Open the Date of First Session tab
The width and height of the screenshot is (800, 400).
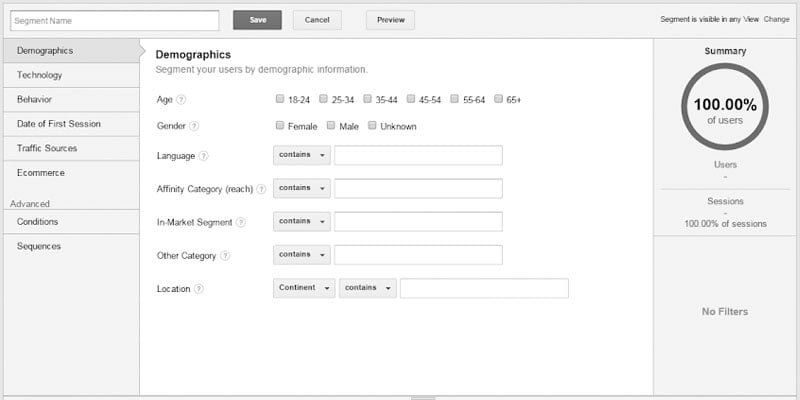[71, 124]
